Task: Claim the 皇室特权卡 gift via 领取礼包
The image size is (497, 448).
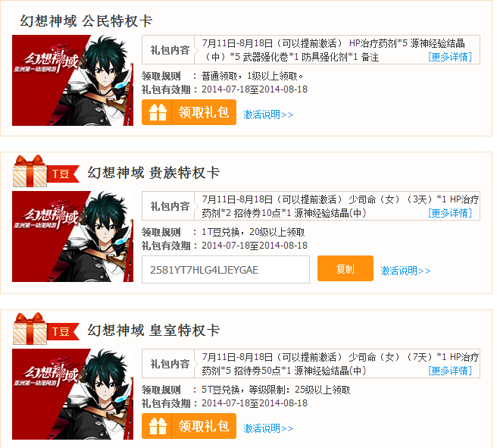Action: pyautogui.click(x=189, y=426)
